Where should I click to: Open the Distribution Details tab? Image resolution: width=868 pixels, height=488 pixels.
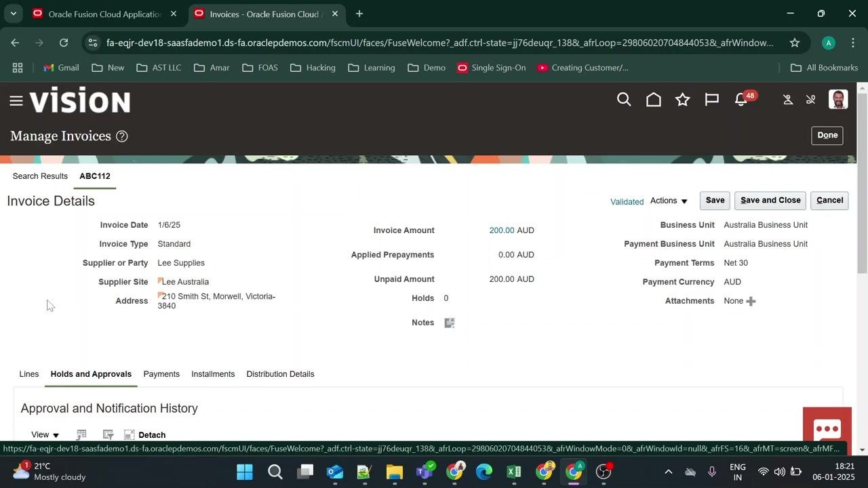[280, 374]
